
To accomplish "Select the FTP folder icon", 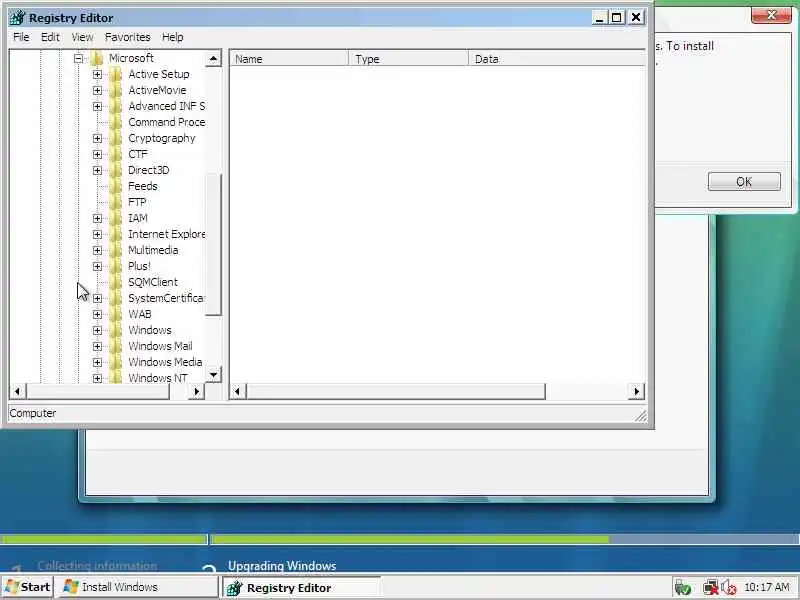I will tap(116, 202).
